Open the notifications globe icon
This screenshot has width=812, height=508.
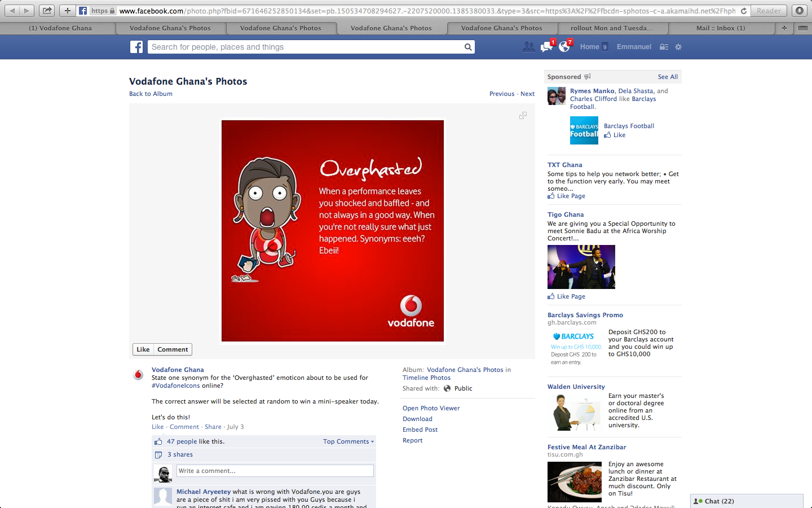(564, 47)
